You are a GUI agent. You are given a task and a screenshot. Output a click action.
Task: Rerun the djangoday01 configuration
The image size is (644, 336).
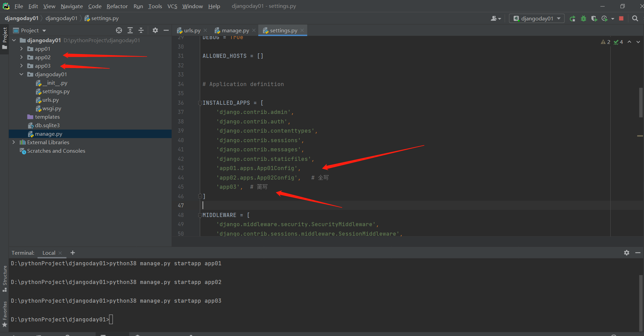(x=573, y=19)
